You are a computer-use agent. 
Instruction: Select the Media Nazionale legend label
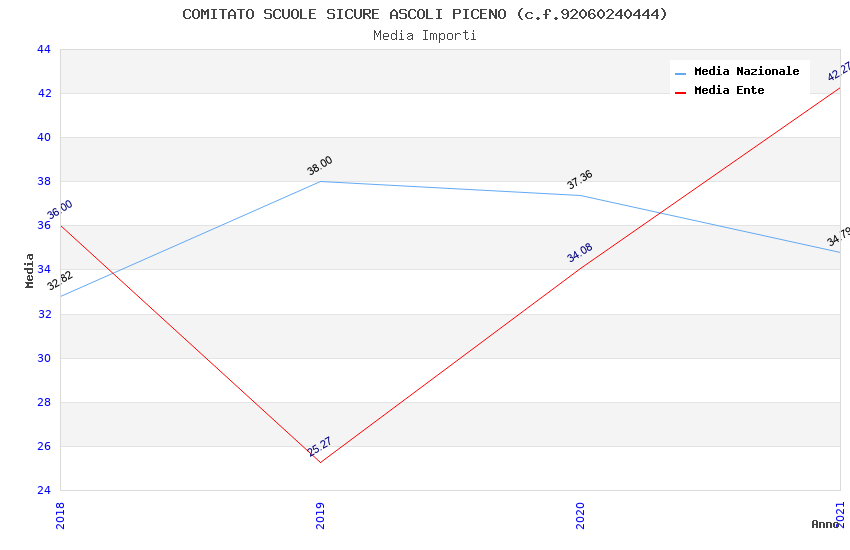coord(746,72)
